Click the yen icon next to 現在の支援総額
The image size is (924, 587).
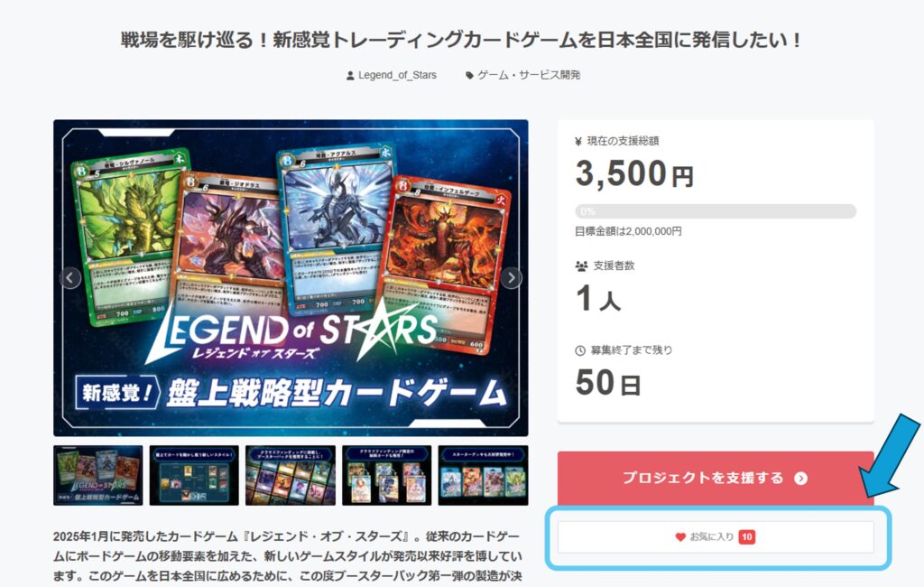(578, 142)
